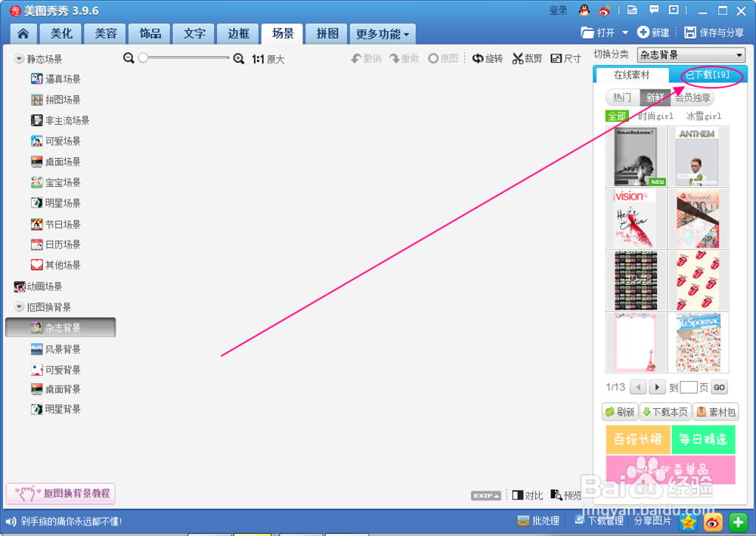Select the 全部 all category filter

pos(617,116)
